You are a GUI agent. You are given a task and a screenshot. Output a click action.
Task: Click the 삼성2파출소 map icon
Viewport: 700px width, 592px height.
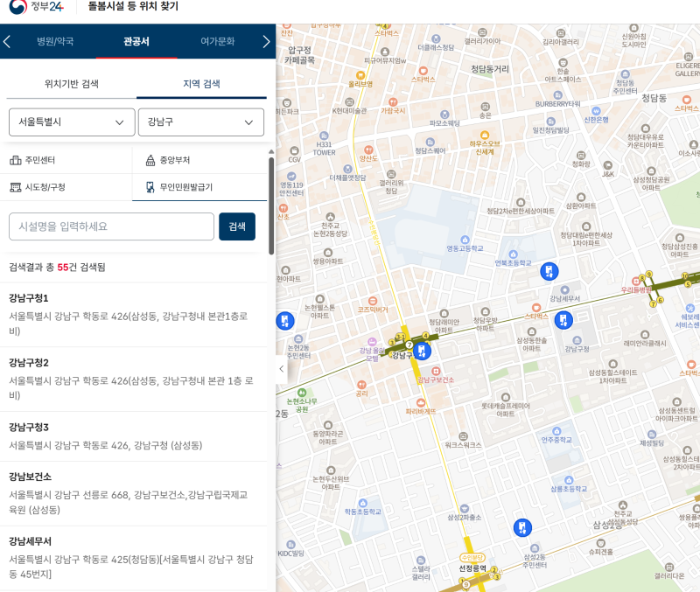pyautogui.click(x=465, y=509)
